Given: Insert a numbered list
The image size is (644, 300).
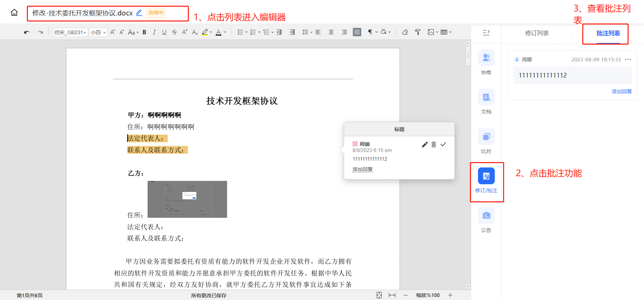Looking at the screenshot, I should 253,32.
